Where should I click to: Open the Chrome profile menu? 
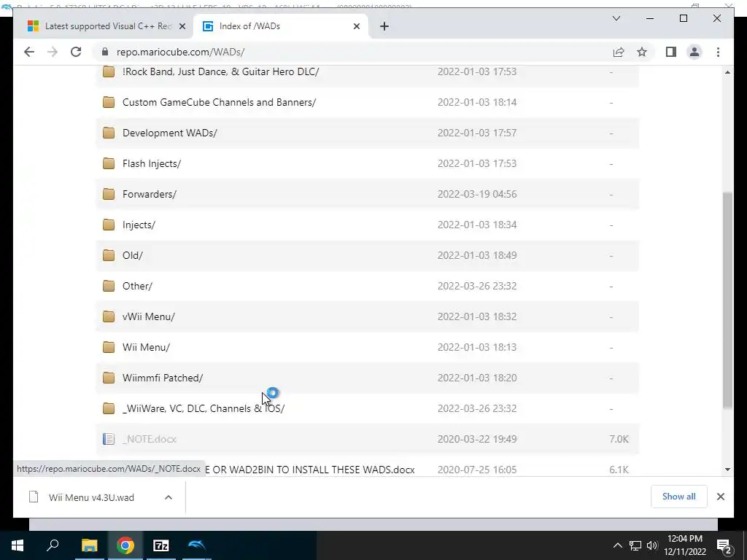(694, 52)
